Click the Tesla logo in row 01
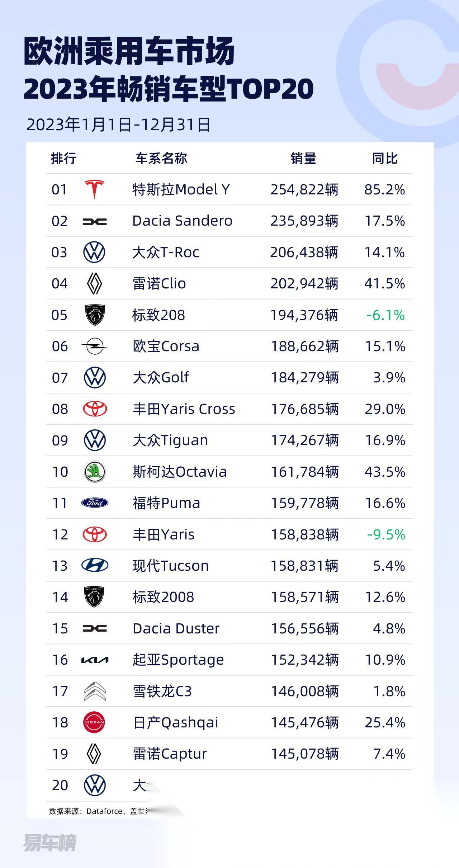The image size is (459, 868). click(x=94, y=189)
